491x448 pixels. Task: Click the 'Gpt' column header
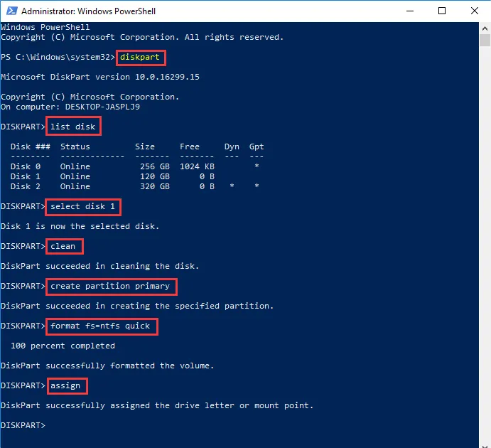tap(257, 146)
